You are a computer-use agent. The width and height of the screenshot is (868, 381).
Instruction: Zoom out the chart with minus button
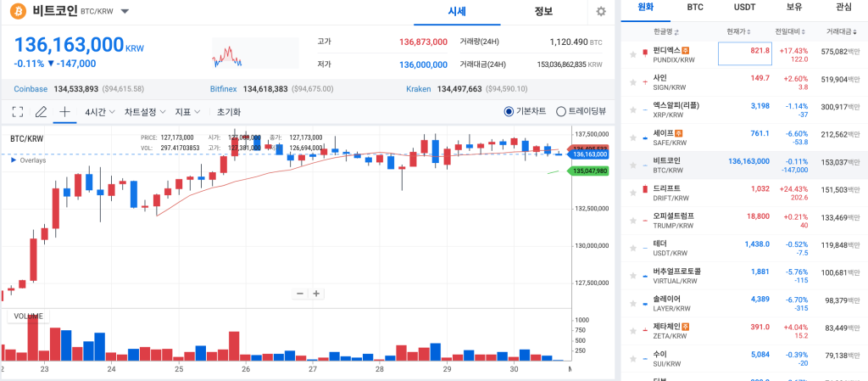[300, 294]
